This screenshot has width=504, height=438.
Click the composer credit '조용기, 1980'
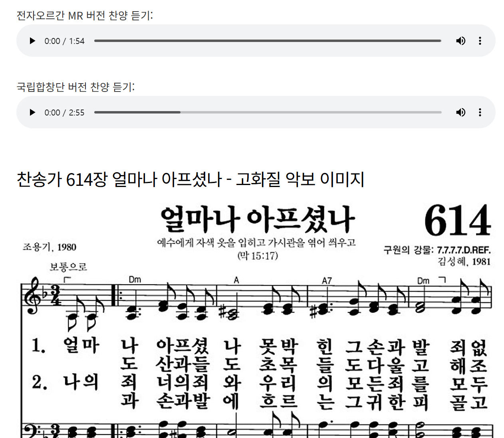[50, 247]
